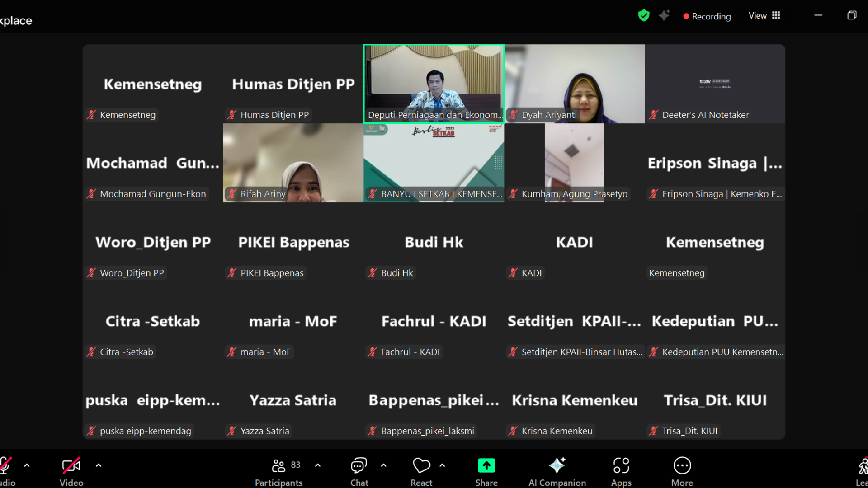The height and width of the screenshot is (488, 868).
Task: Click the muted mic icon for Budi Hk
Action: click(x=373, y=273)
